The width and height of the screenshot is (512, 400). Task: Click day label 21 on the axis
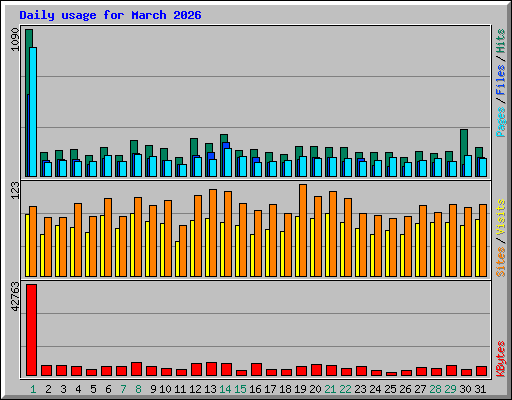point(330,389)
